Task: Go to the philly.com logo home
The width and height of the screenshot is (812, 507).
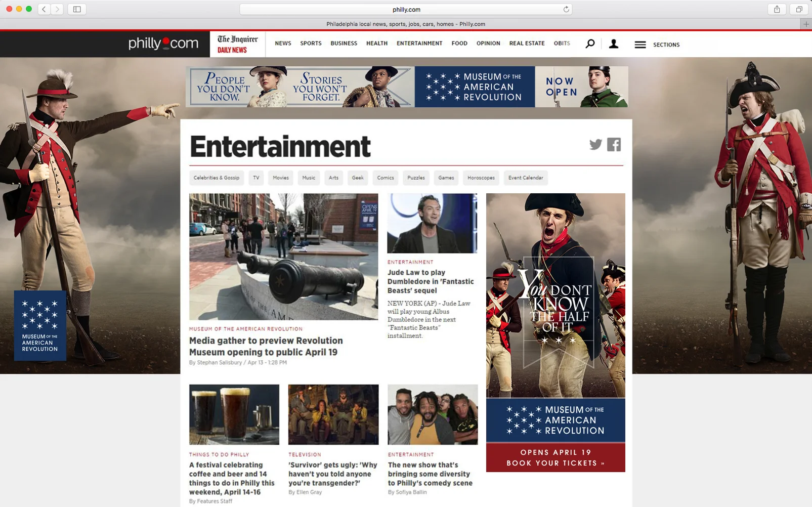Action: tap(163, 44)
